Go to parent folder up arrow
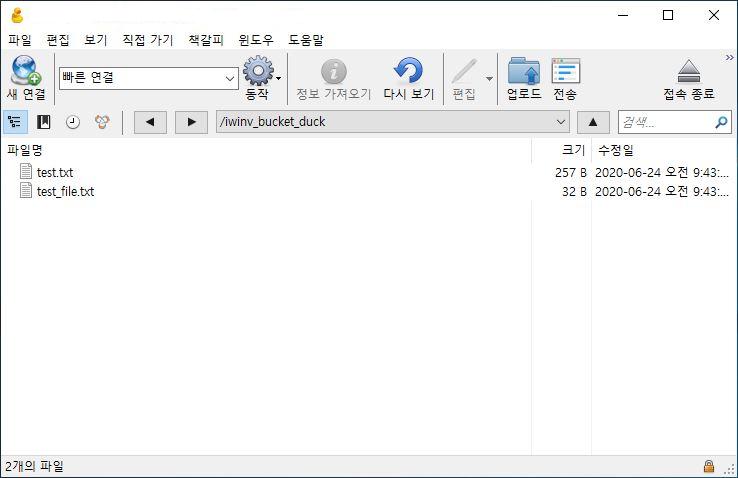Screen dimensions: 738x478 coord(593,122)
